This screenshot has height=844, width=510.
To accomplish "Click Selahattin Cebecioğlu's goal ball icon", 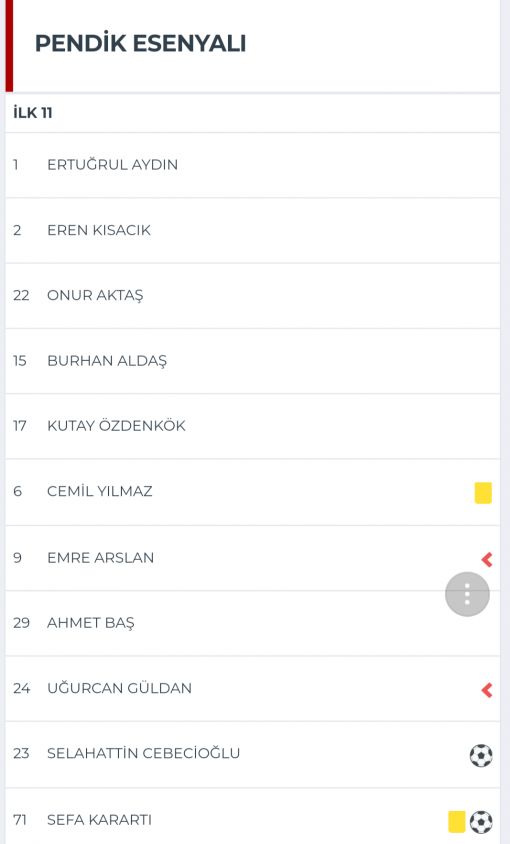I will coord(481,755).
